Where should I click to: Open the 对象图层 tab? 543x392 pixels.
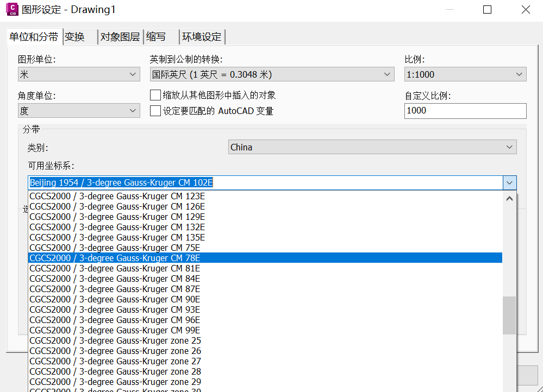tap(120, 37)
